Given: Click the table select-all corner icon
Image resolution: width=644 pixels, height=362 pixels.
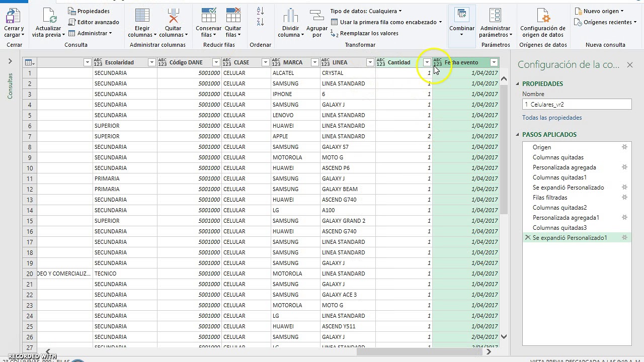Looking at the screenshot, I should pos(30,62).
